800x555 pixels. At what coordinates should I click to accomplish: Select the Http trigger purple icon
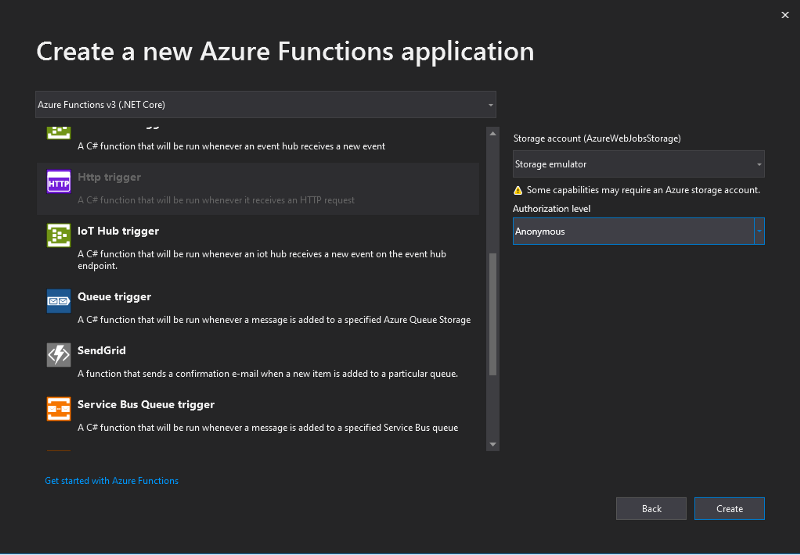(59, 182)
